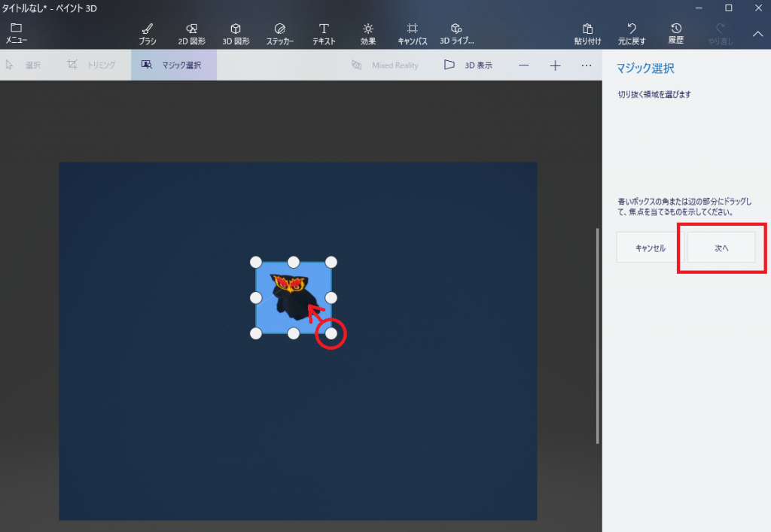Click the Cancel (キャンセル) button
Screen dimensions: 771x532
(x=650, y=248)
